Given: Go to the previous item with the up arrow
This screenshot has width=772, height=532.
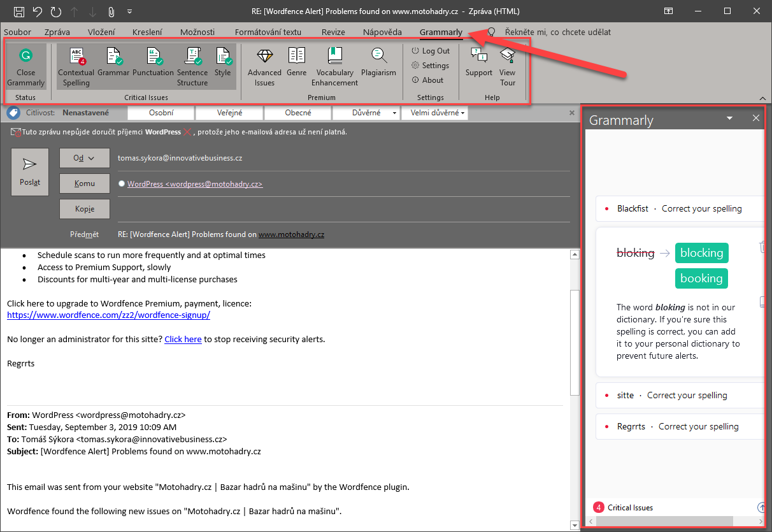Looking at the screenshot, I should 75,11.
